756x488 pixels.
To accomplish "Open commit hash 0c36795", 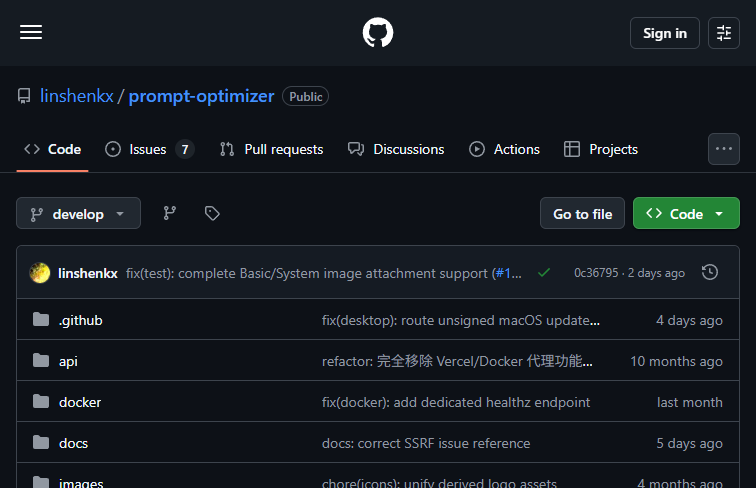I will click(x=596, y=273).
